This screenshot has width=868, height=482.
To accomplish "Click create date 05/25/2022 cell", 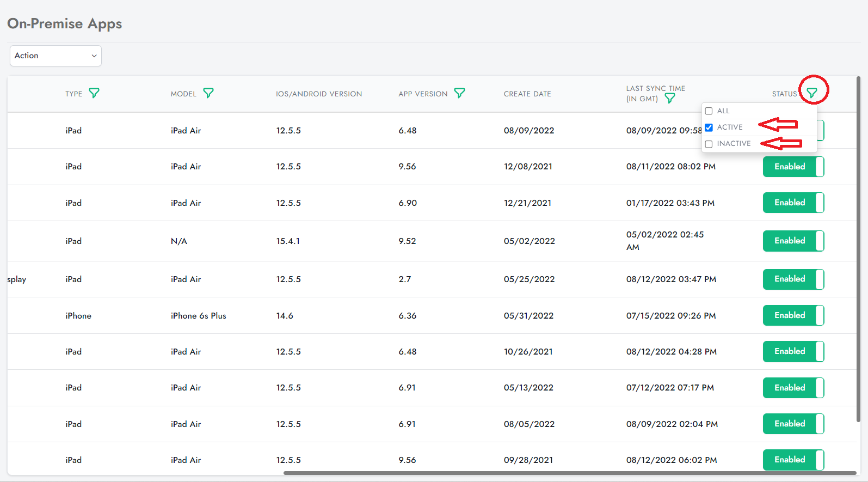I will (529, 279).
